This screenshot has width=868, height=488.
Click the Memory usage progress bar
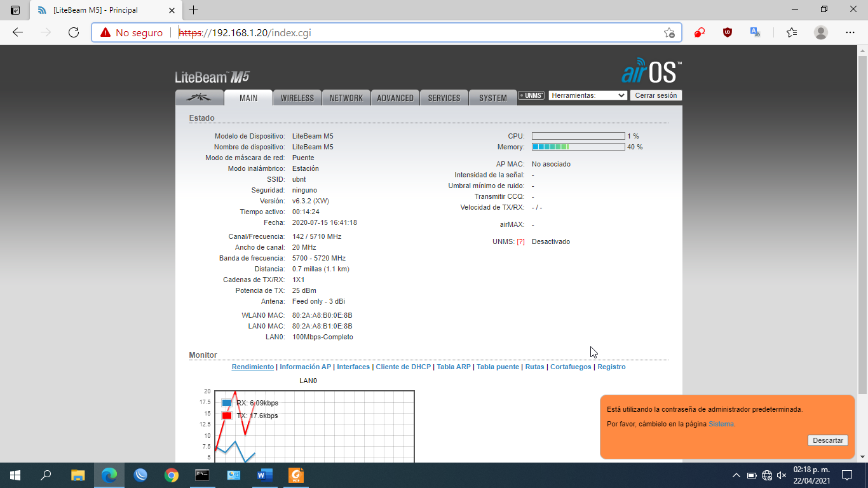[578, 147]
